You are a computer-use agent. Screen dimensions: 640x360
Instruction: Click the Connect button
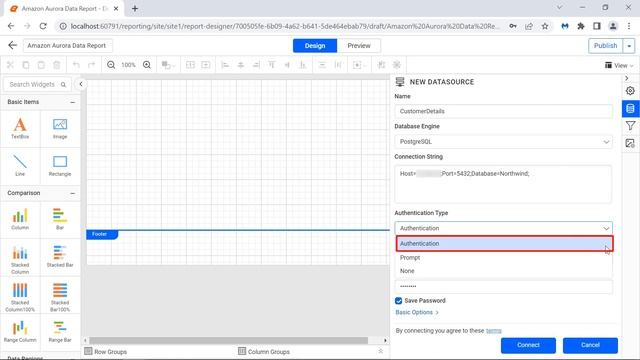[x=528, y=345]
